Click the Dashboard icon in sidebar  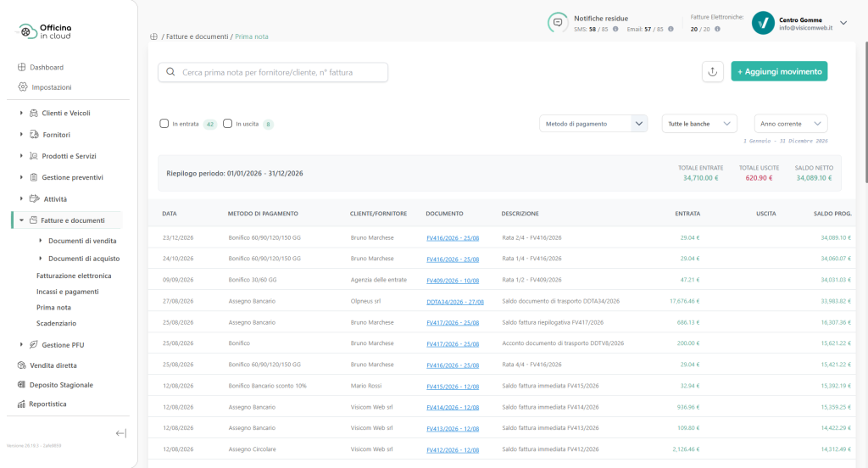pos(21,67)
